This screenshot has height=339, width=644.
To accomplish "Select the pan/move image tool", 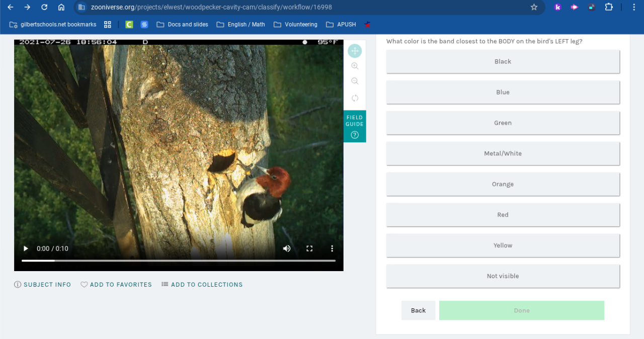I will (x=355, y=51).
